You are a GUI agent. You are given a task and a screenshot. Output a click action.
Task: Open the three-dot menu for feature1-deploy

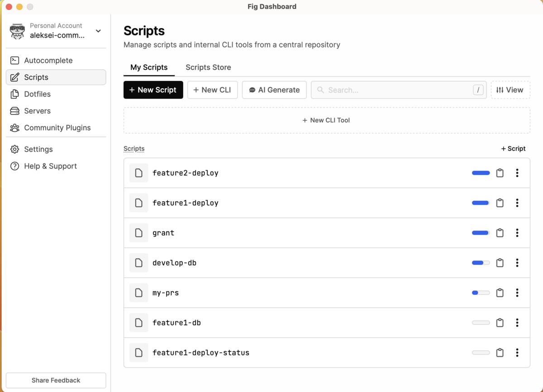coord(517,203)
